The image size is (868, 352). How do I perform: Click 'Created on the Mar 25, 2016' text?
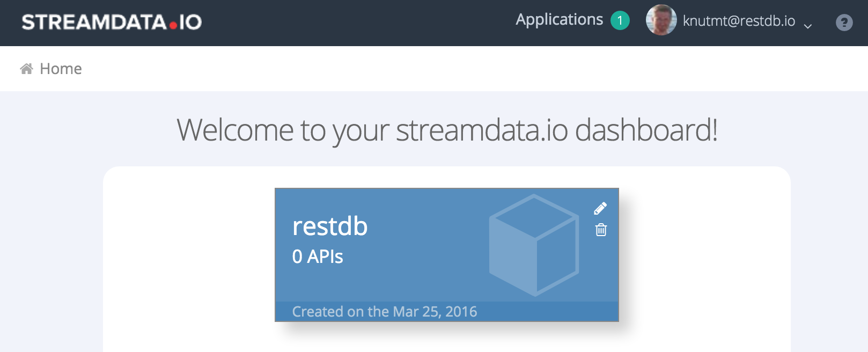tap(385, 312)
